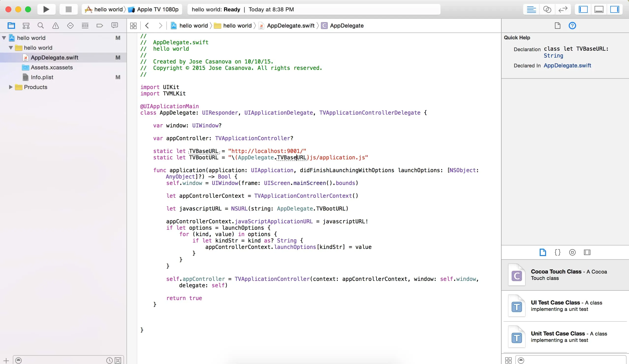Image resolution: width=629 pixels, height=364 pixels.
Task: Click the Run button to build project
Action: 46,9
